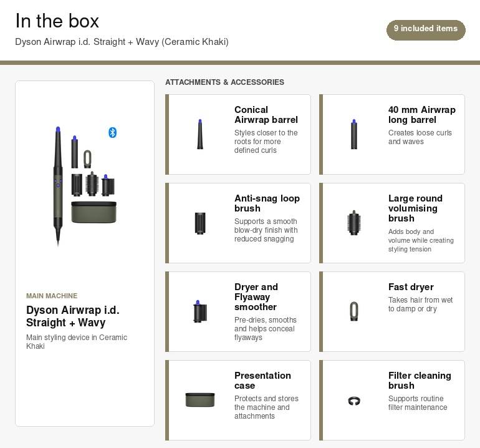Select the Conical Airwrap barrel title

(x=266, y=115)
